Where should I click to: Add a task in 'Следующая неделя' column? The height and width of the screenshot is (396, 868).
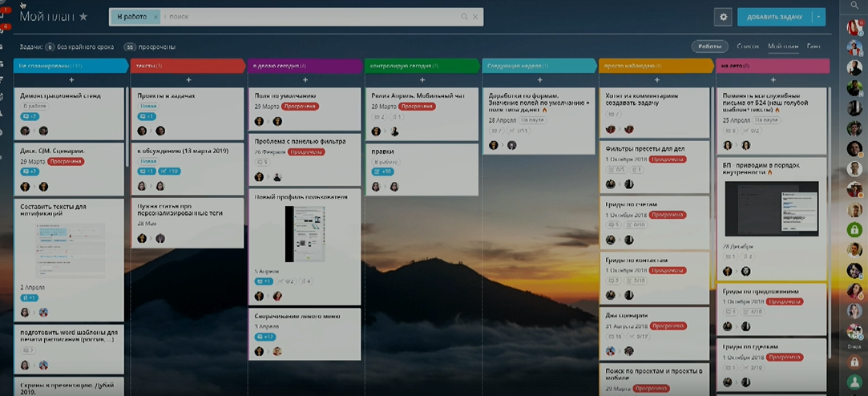click(539, 80)
